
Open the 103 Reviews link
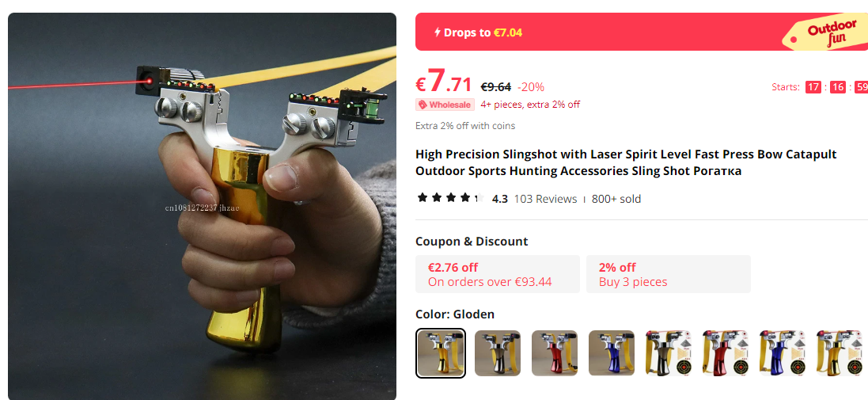545,199
